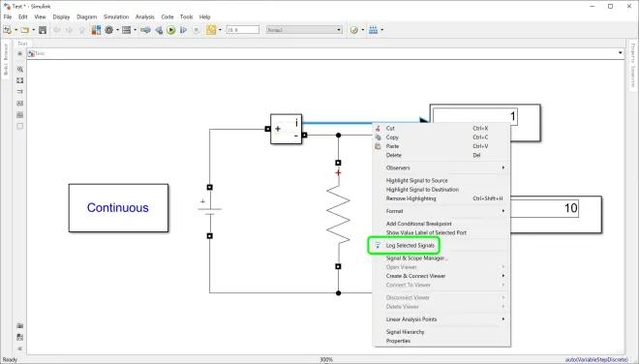
Task: Click the Image annotation palette icon
Action: tap(20, 115)
